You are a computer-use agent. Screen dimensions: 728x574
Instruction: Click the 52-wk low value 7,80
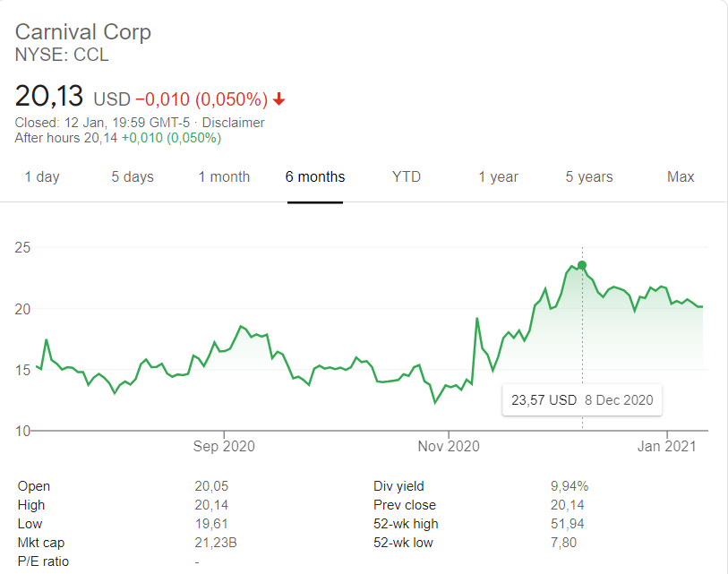(x=563, y=543)
